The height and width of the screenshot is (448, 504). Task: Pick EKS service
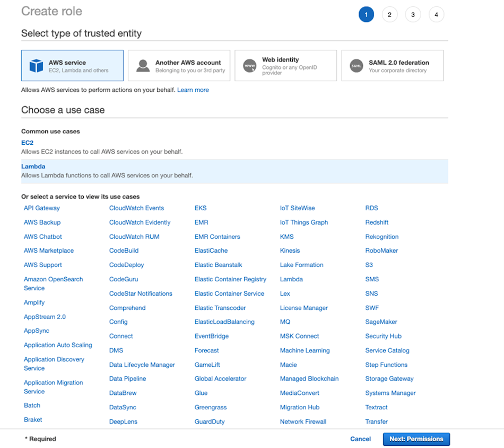coord(201,208)
